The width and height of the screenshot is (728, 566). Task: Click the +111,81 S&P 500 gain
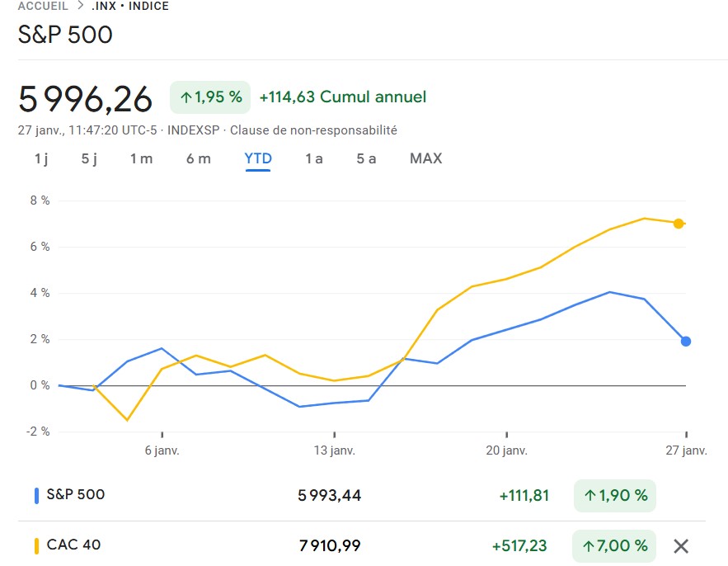tap(524, 496)
